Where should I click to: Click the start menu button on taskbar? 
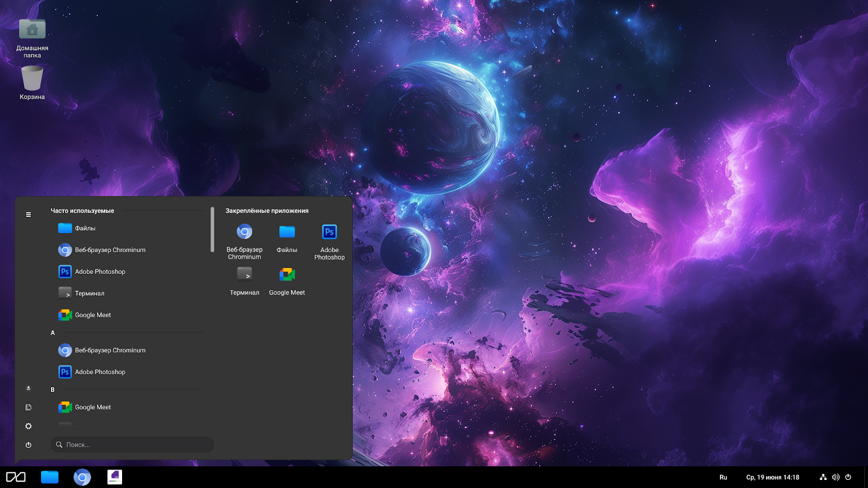(x=16, y=477)
